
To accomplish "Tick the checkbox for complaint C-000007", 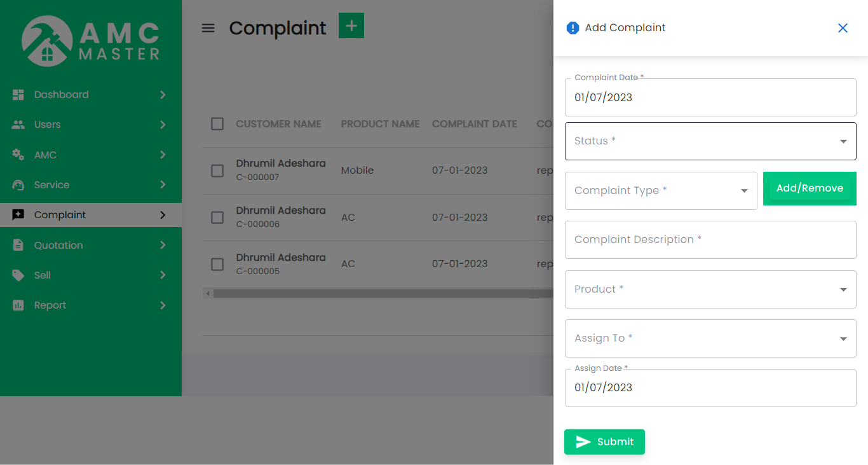I will (x=217, y=170).
